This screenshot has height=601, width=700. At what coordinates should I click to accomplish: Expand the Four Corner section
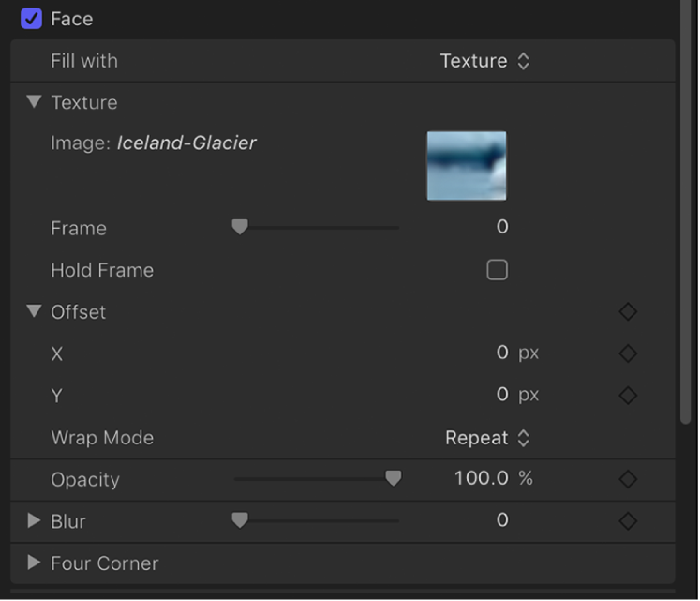click(35, 563)
